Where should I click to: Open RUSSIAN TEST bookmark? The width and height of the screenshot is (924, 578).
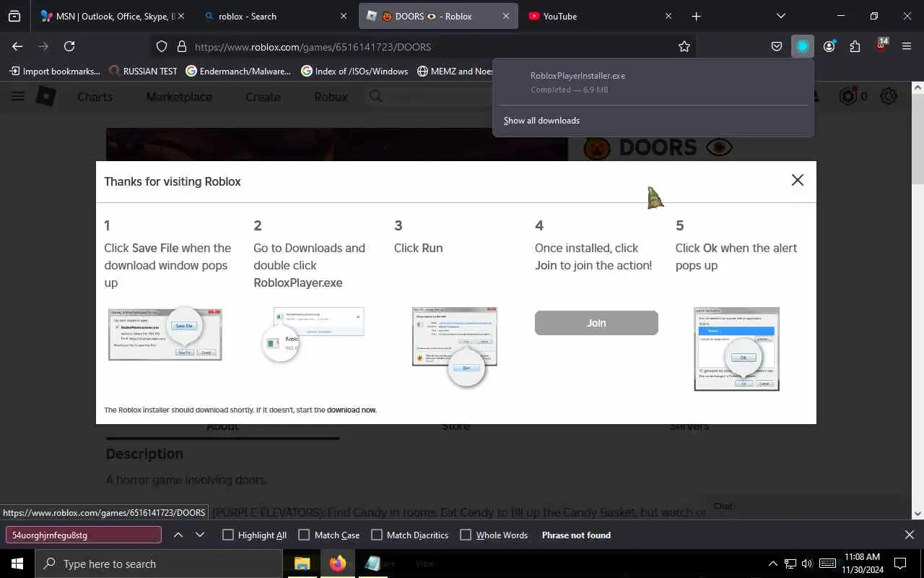pos(143,71)
